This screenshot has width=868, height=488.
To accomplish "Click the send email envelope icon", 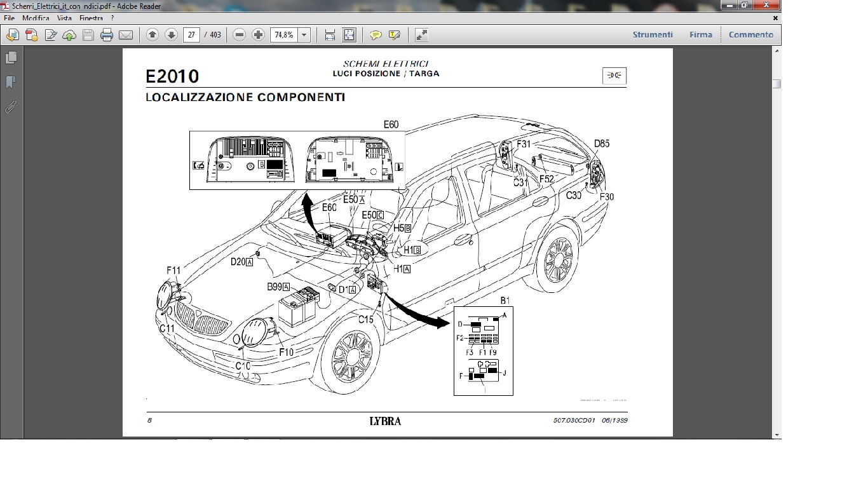I will (126, 35).
